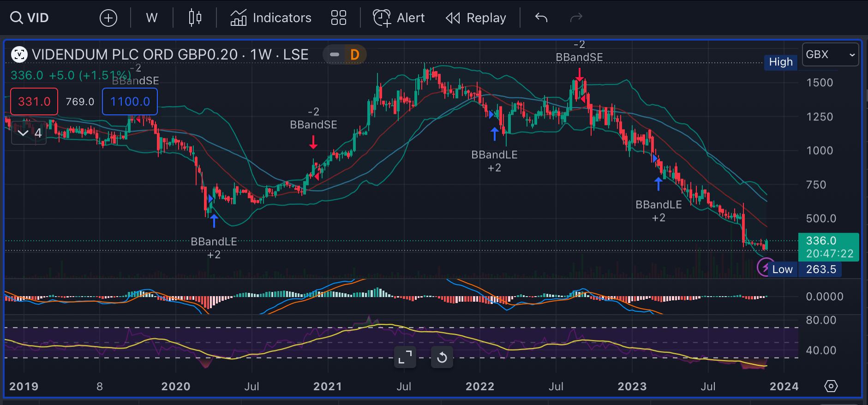
Task: Click the 2024 time axis label
Action: coord(784,387)
